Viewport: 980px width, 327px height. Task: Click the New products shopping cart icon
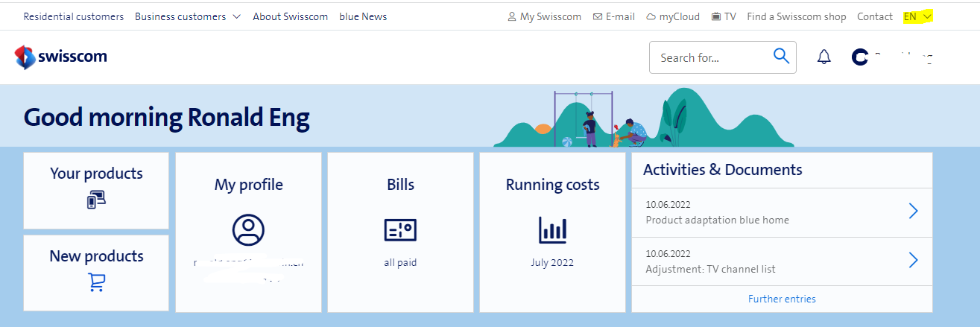point(96,282)
